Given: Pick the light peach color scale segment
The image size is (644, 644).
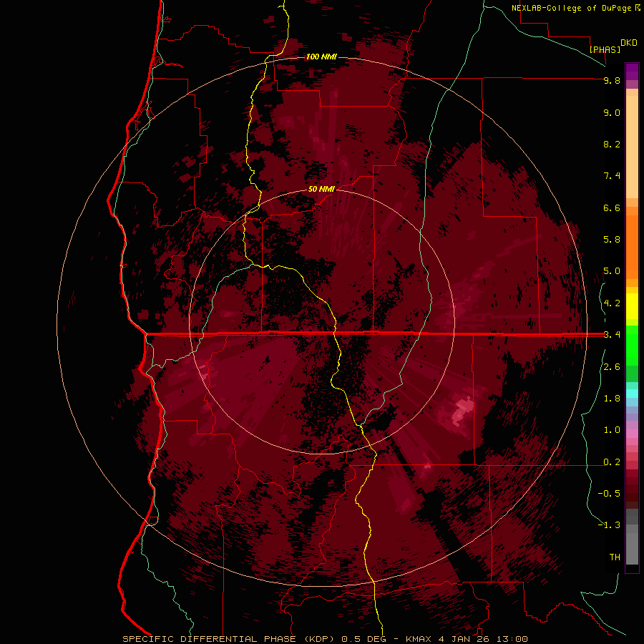Looking at the screenshot, I should point(632,147).
